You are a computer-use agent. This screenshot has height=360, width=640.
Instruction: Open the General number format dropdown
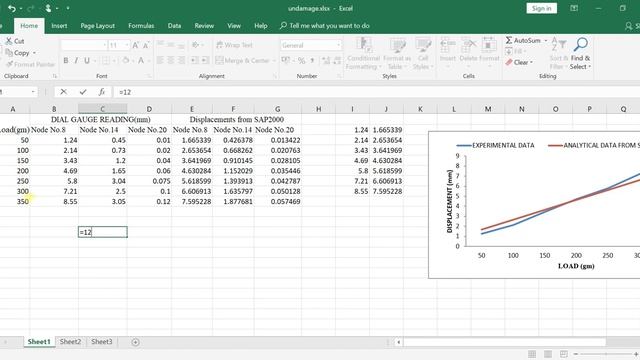[338, 45]
